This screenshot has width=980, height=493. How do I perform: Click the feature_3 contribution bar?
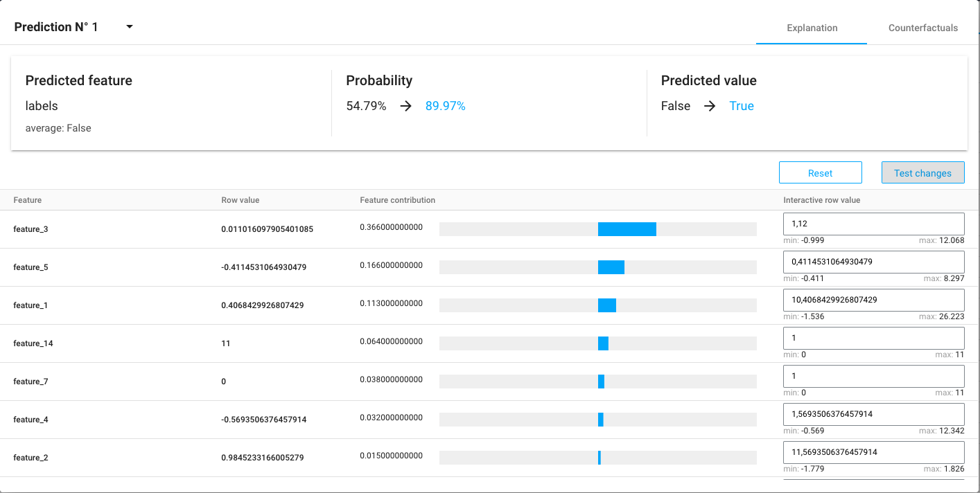coord(627,228)
